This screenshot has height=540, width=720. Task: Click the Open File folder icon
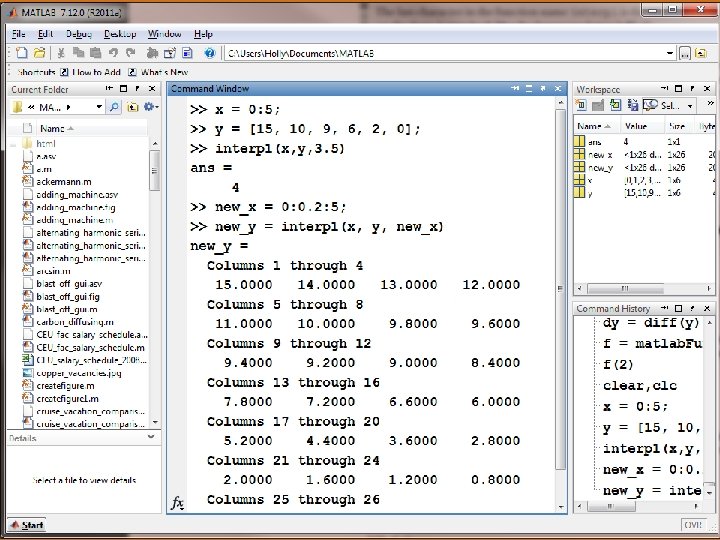tap(39, 52)
